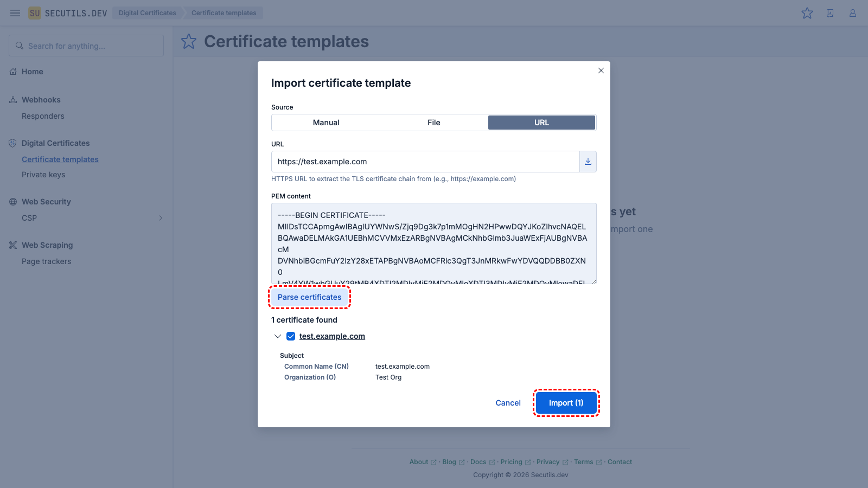Click the URL input field
Image resolution: width=868 pixels, height=488 pixels.
pos(425,162)
